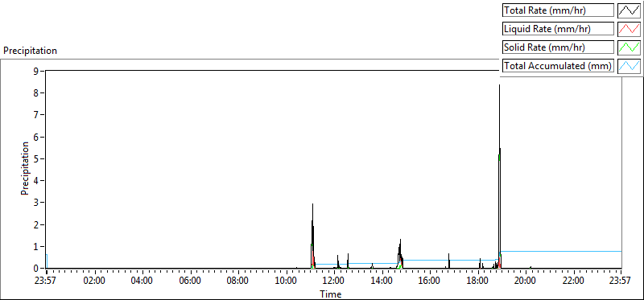Click the red Liquid Rate plot icon
644x300 pixels.
click(x=629, y=29)
